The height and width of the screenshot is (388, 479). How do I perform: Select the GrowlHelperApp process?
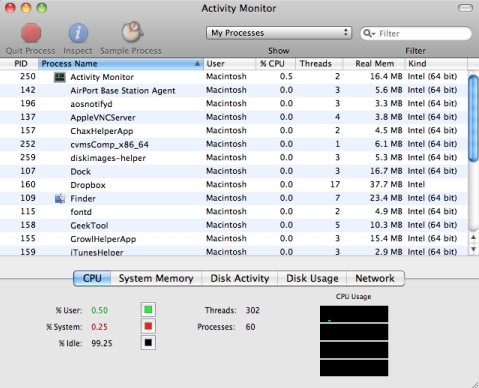click(234, 239)
